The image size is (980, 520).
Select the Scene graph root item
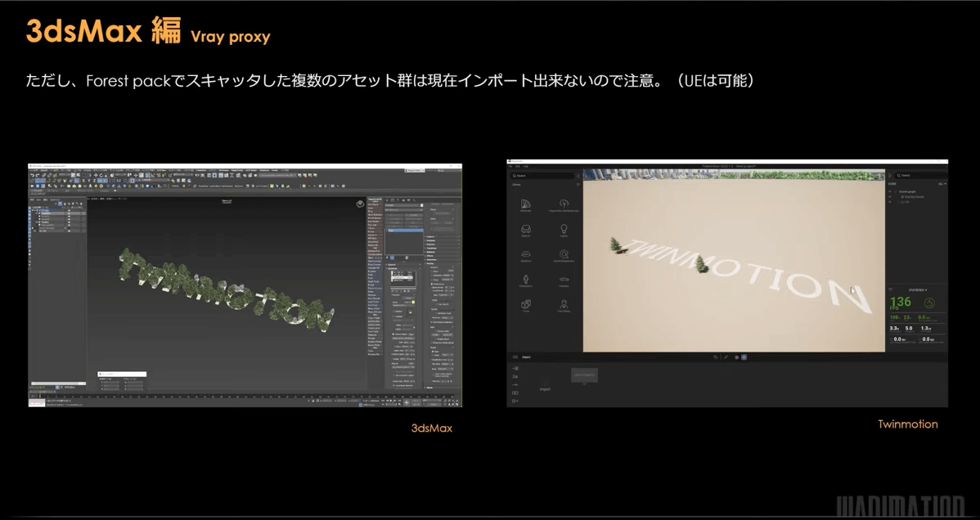tap(907, 192)
